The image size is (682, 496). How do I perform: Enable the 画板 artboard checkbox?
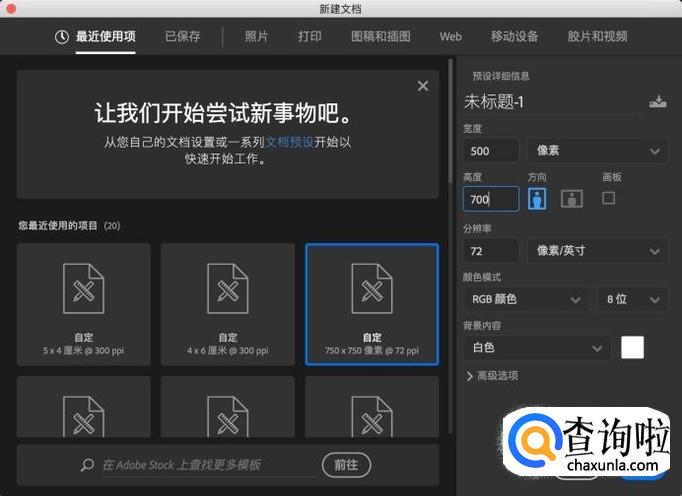coord(608,198)
